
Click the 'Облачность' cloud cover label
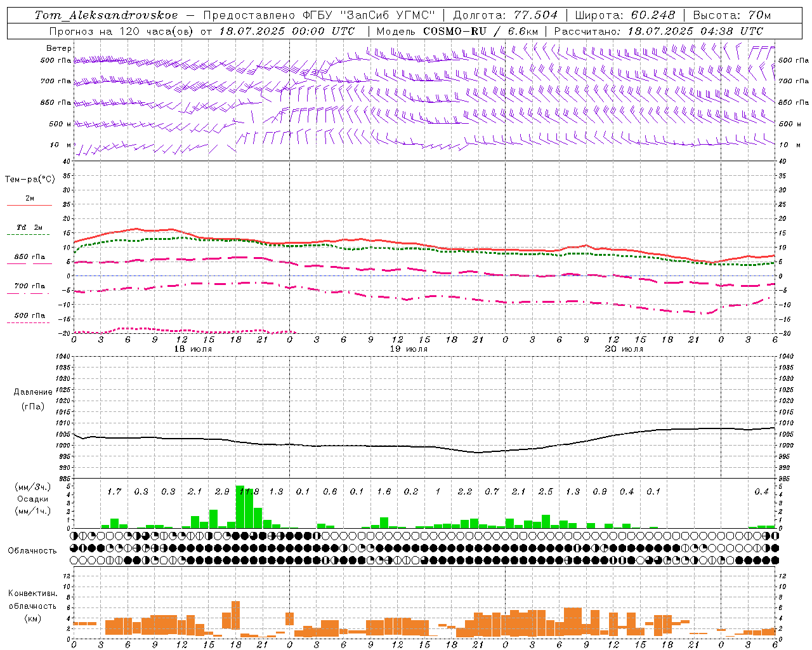(32, 551)
